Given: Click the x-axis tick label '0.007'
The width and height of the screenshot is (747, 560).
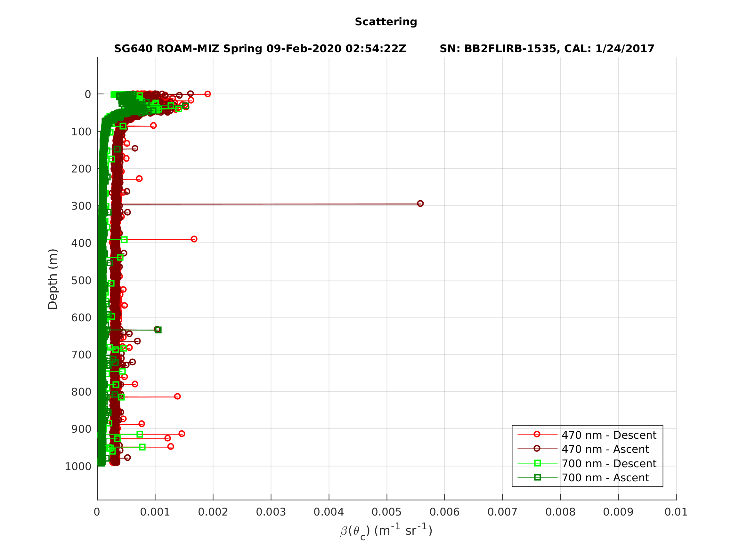Looking at the screenshot, I should (502, 512).
